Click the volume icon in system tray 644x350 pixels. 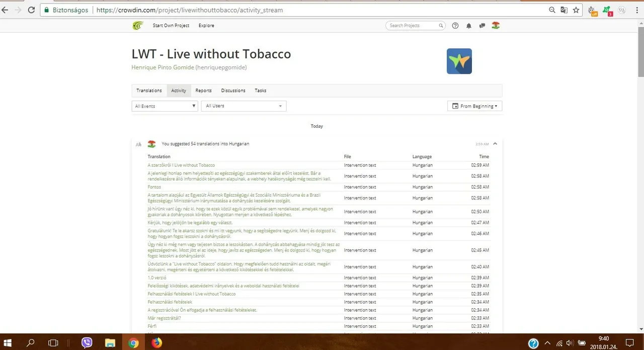(x=569, y=343)
